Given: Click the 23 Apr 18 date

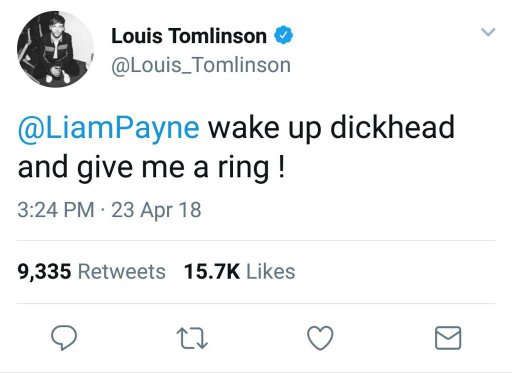Looking at the screenshot, I should point(156,210).
